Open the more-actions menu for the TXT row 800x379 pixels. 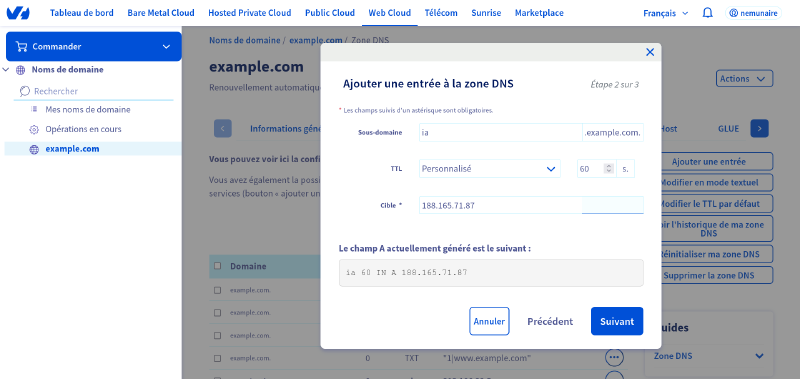click(614, 358)
